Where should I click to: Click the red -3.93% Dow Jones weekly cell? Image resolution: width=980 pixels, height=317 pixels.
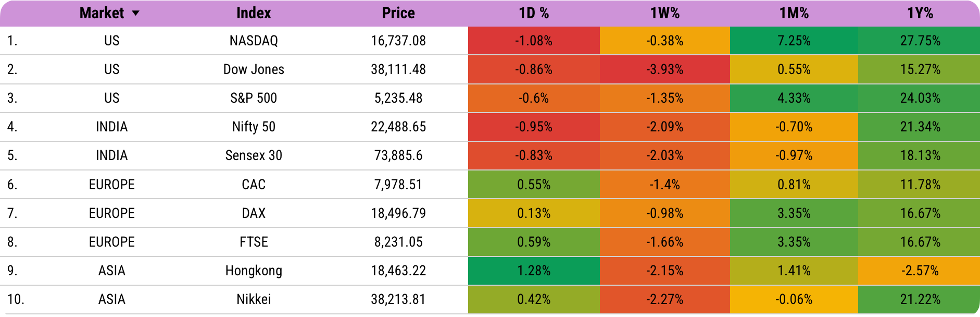click(664, 69)
